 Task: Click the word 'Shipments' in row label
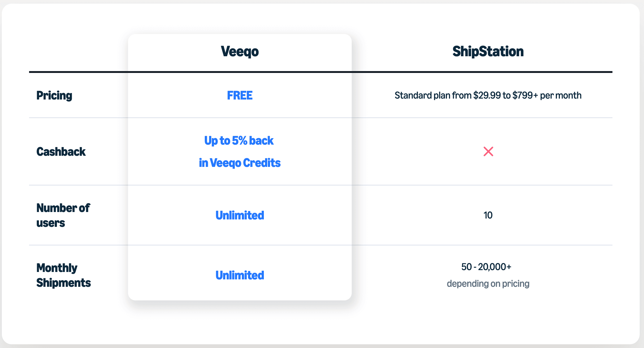click(x=63, y=283)
